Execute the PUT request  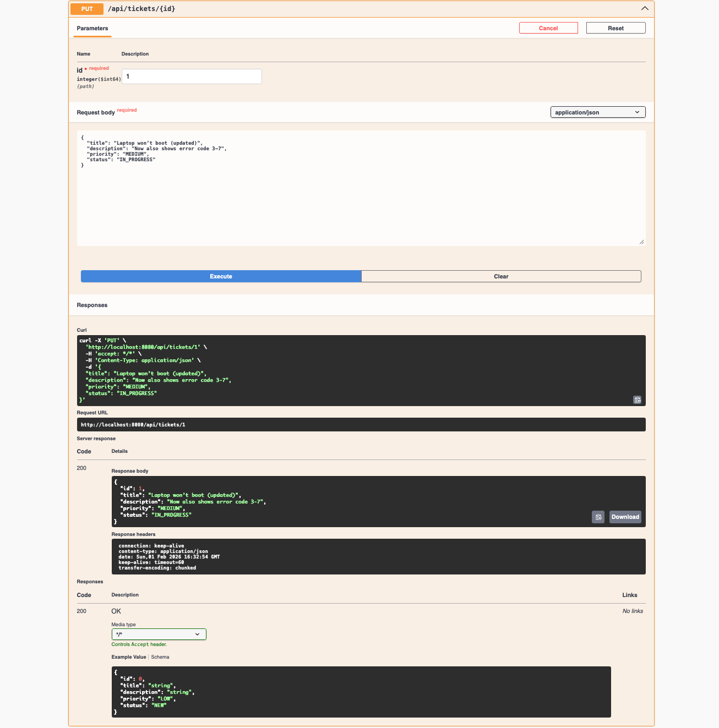pyautogui.click(x=221, y=276)
